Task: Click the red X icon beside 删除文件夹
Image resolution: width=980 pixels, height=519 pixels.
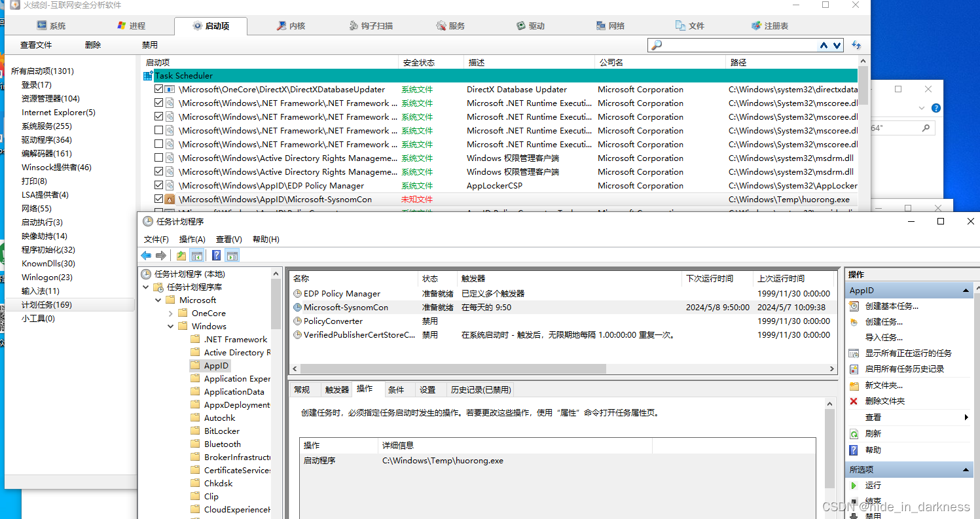Action: pyautogui.click(x=854, y=401)
